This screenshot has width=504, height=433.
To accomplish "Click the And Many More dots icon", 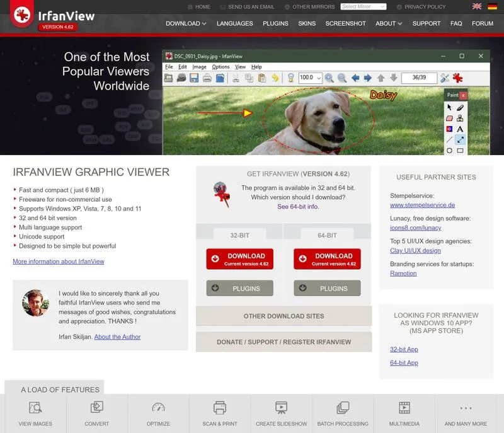I will click(466, 408).
